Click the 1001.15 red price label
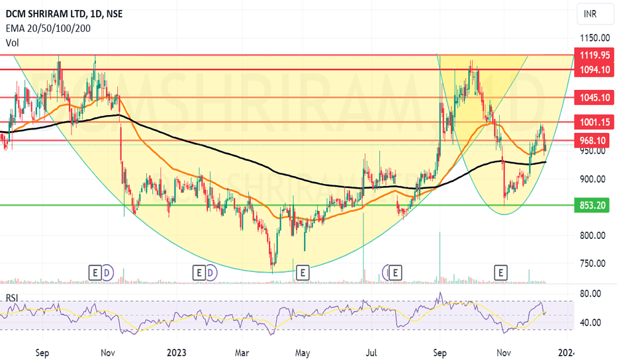The image size is (617, 364). click(594, 122)
